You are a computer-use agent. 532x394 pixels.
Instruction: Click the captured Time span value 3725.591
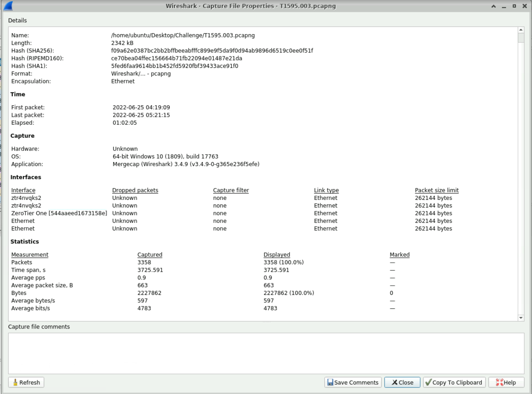150,270
